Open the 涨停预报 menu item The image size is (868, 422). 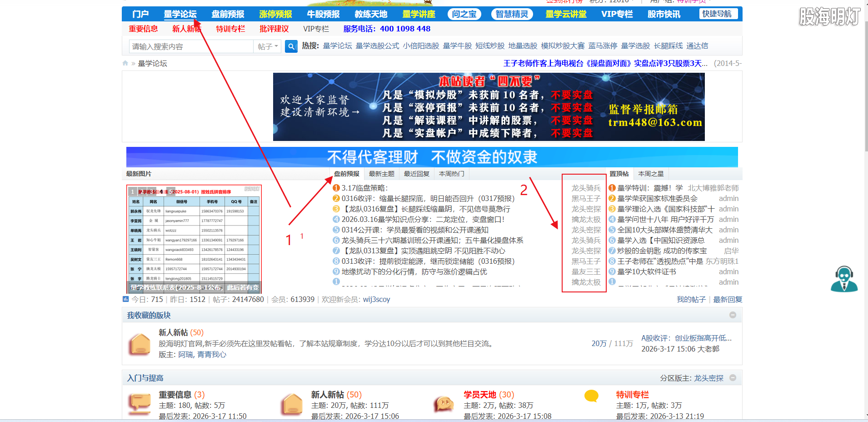[275, 14]
